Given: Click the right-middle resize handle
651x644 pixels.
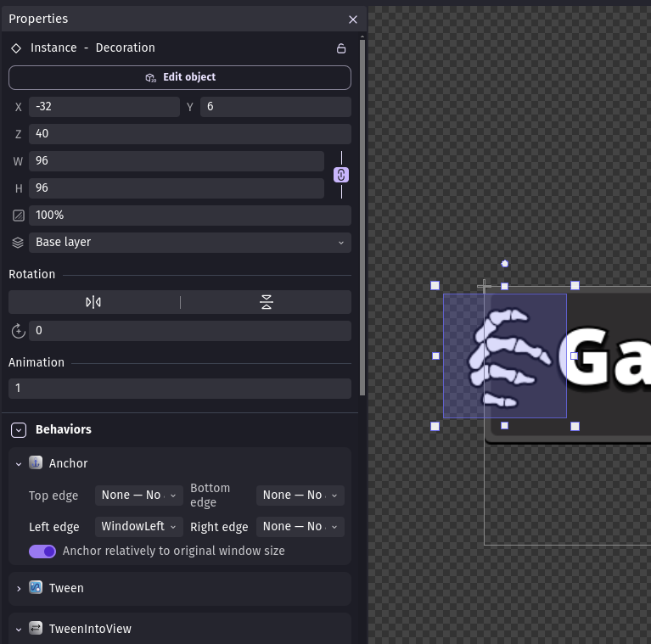Looking at the screenshot, I should click(575, 356).
